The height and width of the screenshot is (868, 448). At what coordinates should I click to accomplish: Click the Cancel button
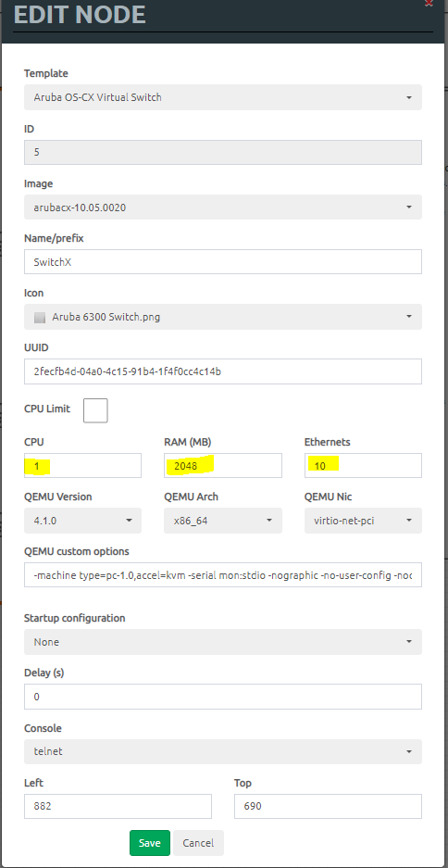[x=198, y=843]
